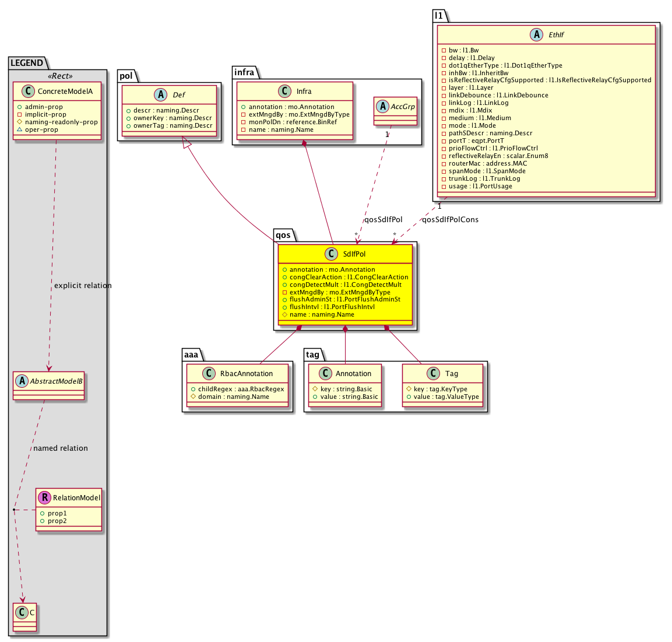Select the infra package tab label
The image size is (672, 642).
tap(244, 72)
